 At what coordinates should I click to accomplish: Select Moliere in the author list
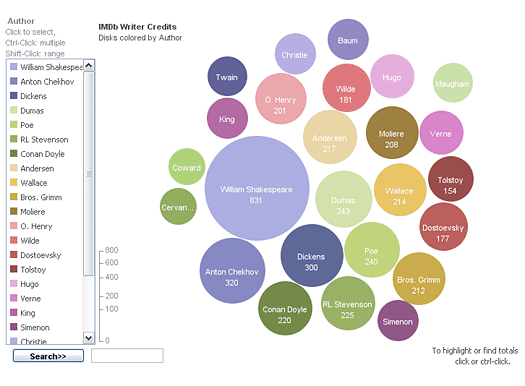point(27,212)
